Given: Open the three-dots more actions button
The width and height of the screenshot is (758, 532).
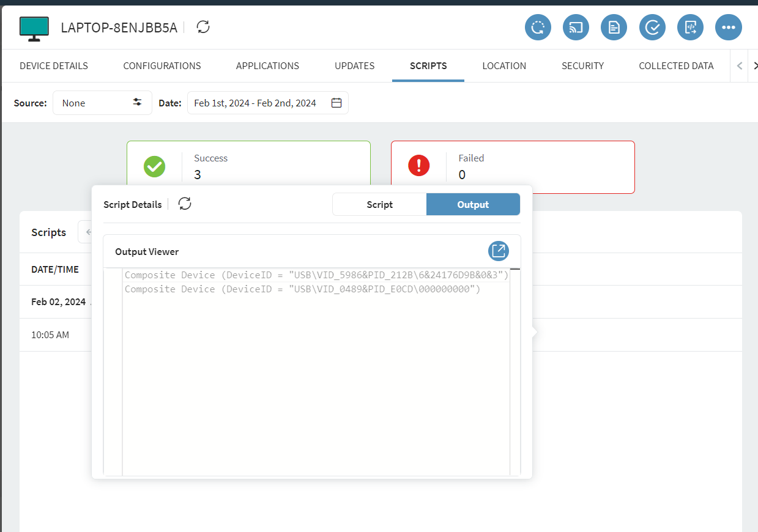Looking at the screenshot, I should click(728, 28).
